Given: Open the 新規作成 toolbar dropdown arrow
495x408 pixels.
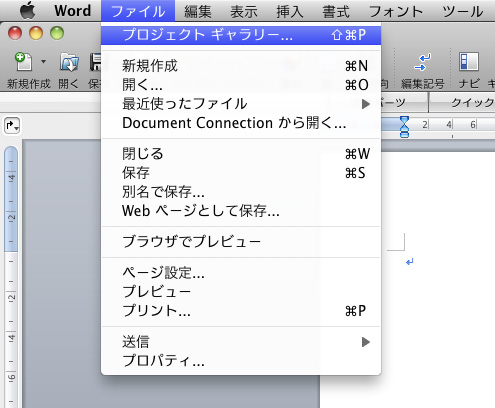Looking at the screenshot, I should [x=43, y=62].
